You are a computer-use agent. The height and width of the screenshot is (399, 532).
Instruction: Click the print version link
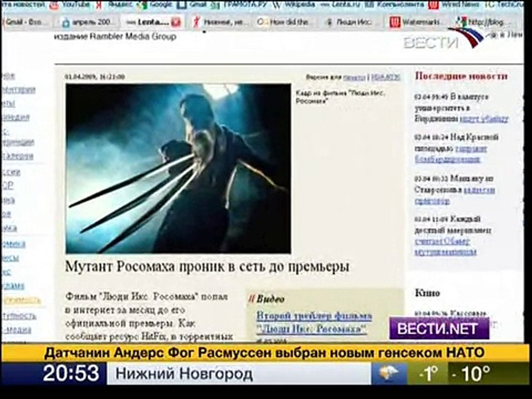point(354,78)
